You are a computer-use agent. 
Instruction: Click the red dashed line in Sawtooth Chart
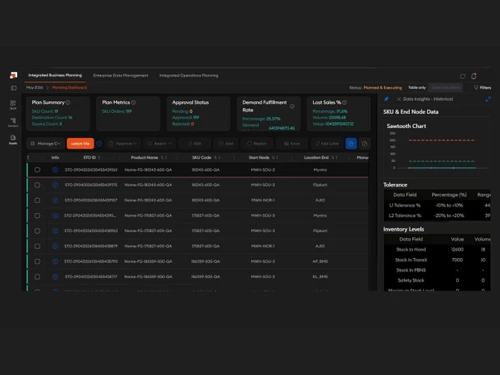(x=442, y=140)
